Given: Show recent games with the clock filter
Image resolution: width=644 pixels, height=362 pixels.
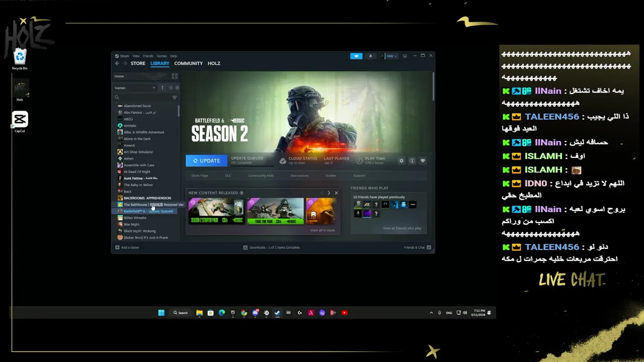Looking at the screenshot, I should tap(171, 87).
